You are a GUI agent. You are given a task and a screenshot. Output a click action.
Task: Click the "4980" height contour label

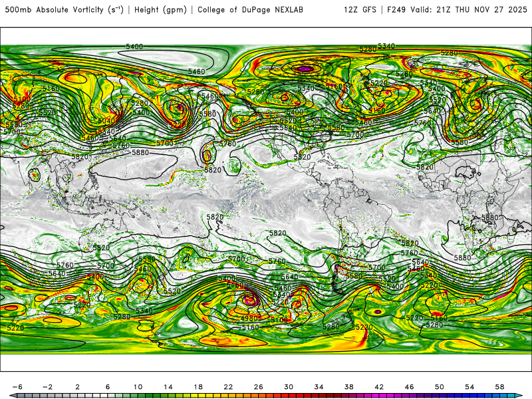coord(249,319)
